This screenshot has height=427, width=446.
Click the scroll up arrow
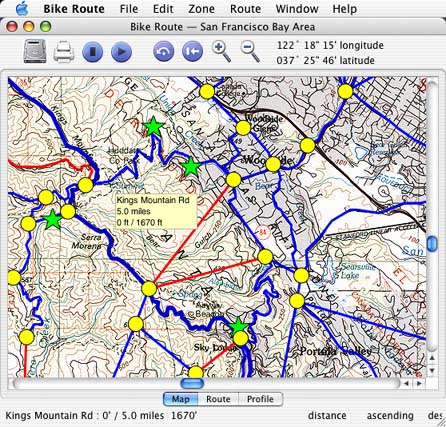pos(432,358)
